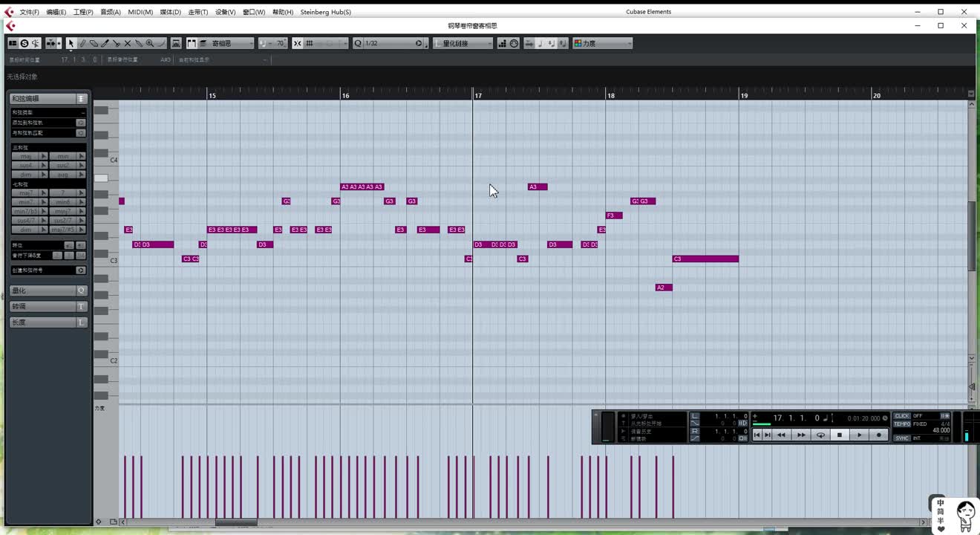Toggle the TEMPO track button

pyautogui.click(x=902, y=424)
